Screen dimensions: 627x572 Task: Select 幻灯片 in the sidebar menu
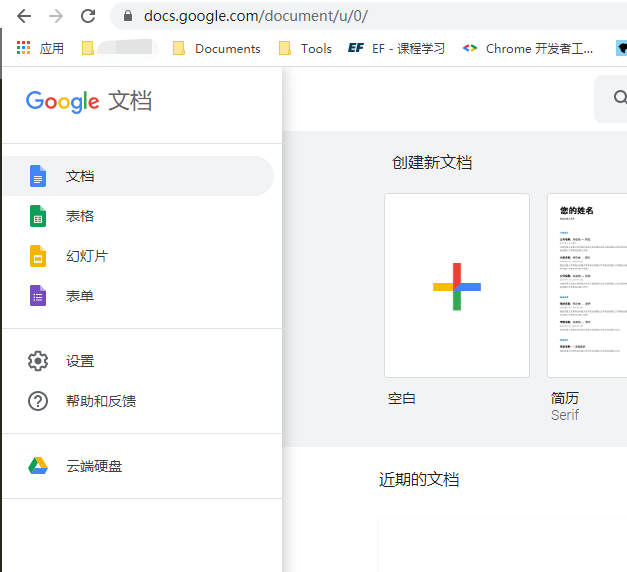[x=138, y=256]
